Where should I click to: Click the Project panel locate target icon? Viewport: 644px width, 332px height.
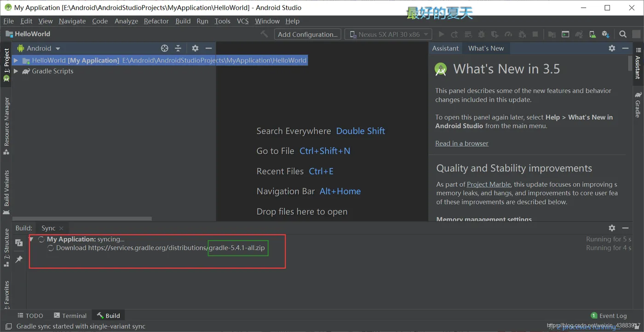pyautogui.click(x=165, y=48)
